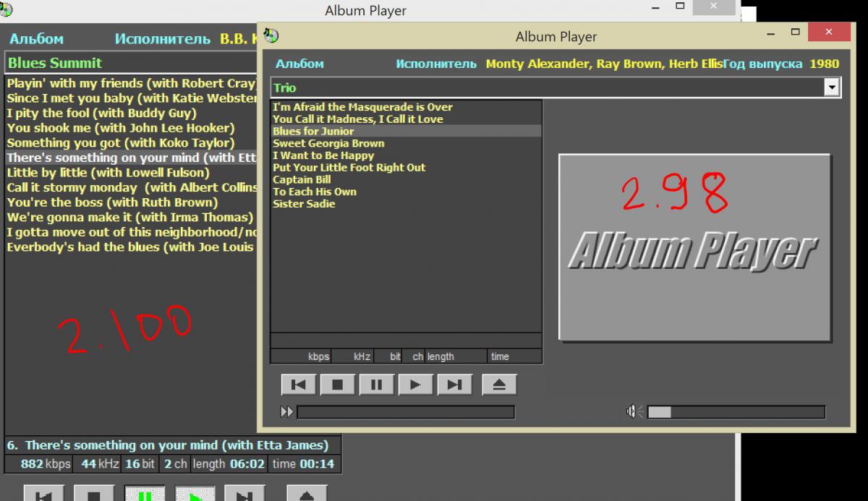The height and width of the screenshot is (501, 868).
Task: Maximize the front Album Player window
Action: point(796,32)
